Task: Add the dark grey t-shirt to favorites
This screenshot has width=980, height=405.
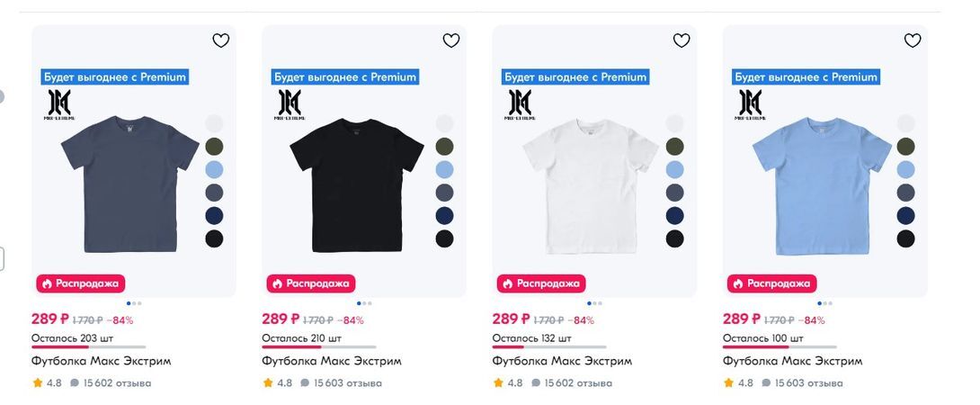Action: pyautogui.click(x=221, y=40)
